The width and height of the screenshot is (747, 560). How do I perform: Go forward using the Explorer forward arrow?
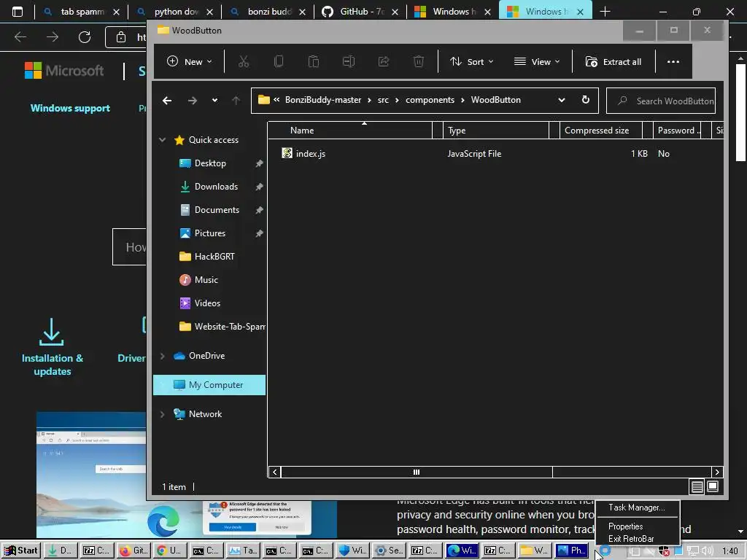pos(192,101)
